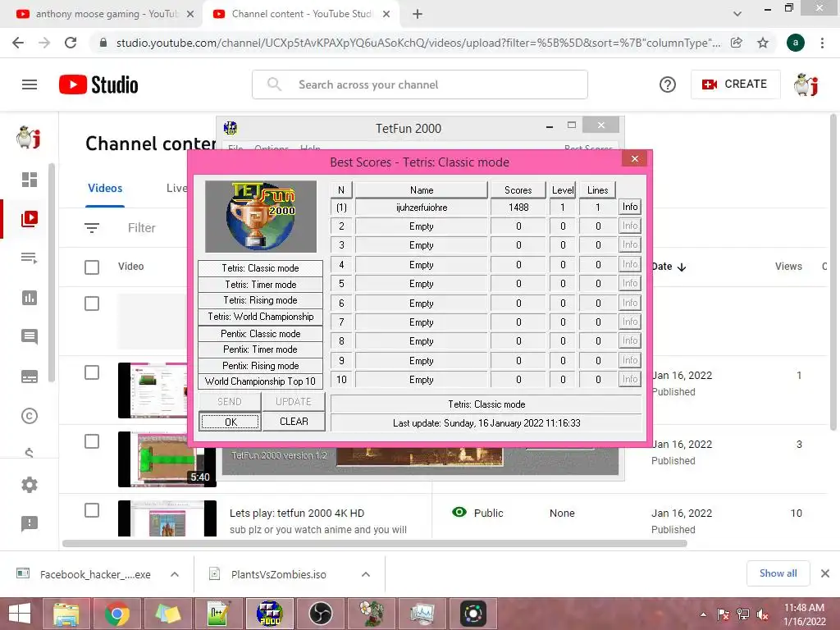Click OK in Best Scores dialog

click(231, 422)
